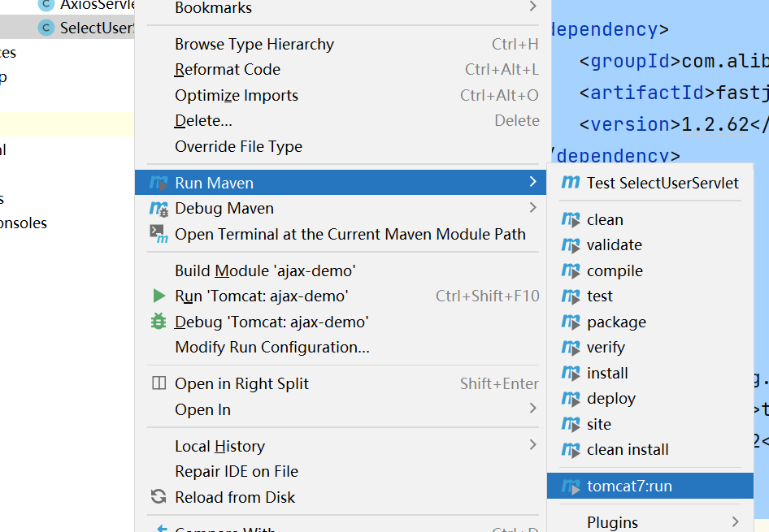The width and height of the screenshot is (769, 532).
Task: Click the Maven icon next to compile
Action: pyautogui.click(x=571, y=270)
